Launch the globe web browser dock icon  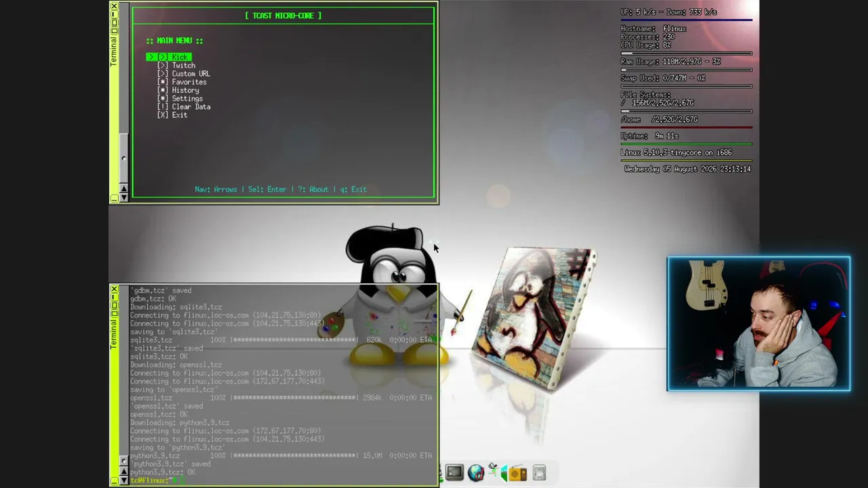476,472
